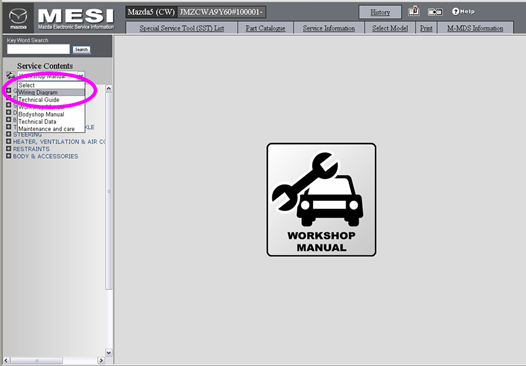
Task: Click the History button
Action: (380, 12)
